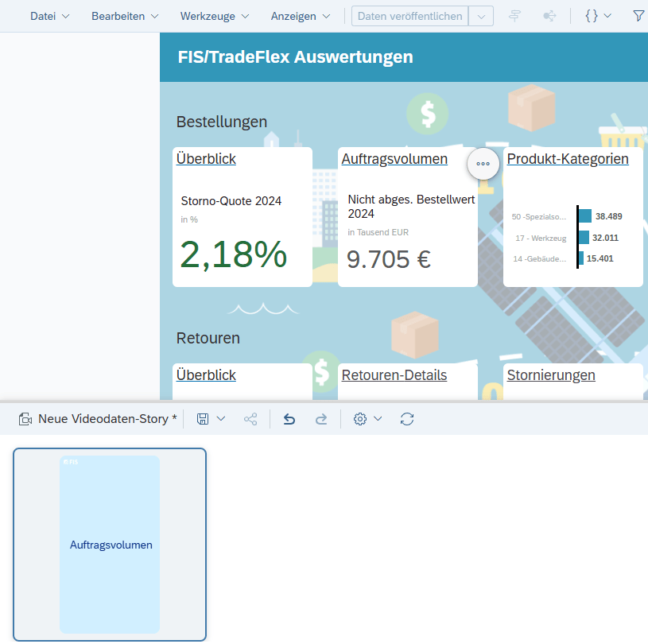648x644 pixels.
Task: Click the Neue Videodaten-Story title
Action: pyautogui.click(x=107, y=419)
